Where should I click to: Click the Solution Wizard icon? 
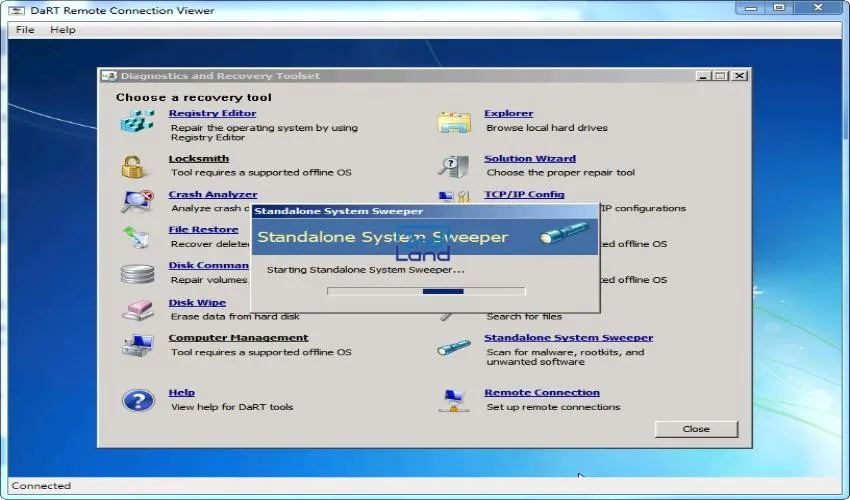(454, 166)
